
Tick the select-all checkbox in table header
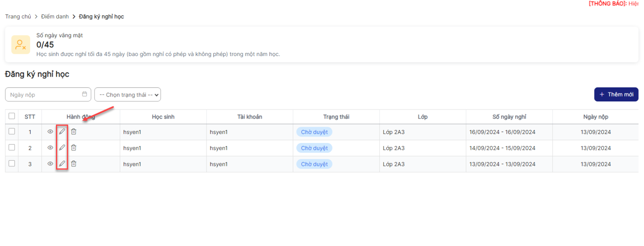[12, 116]
